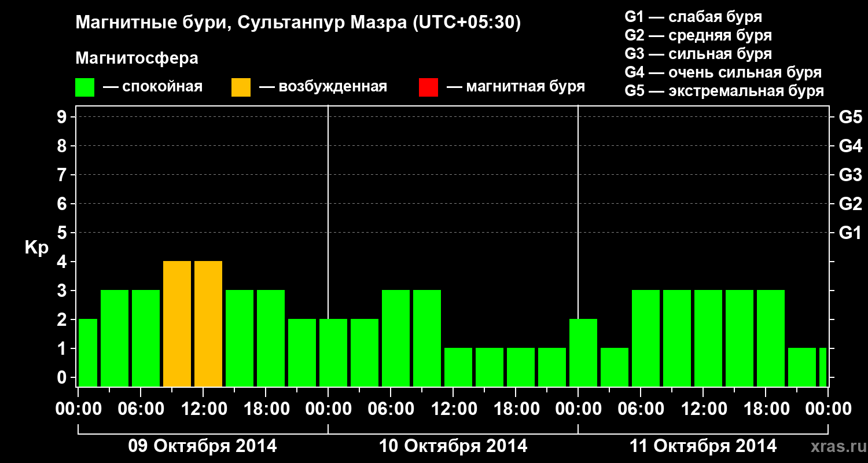Screen dimensions: 868x463
Task: Click the 12:00 time label above 09 Октября
Action: click(204, 409)
